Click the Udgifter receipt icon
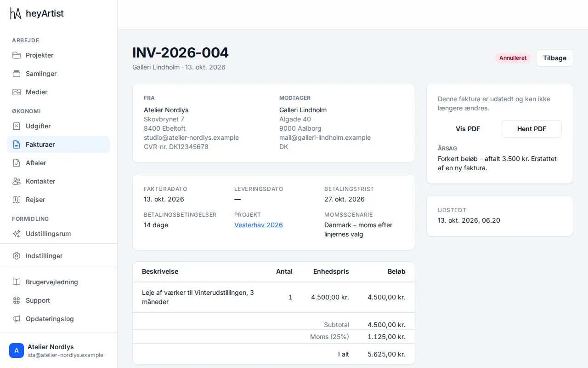Viewport: 588px width, 368px height. (x=17, y=126)
